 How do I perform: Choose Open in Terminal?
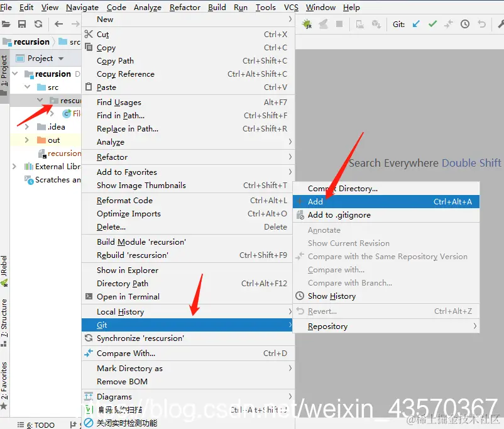(188, 297)
